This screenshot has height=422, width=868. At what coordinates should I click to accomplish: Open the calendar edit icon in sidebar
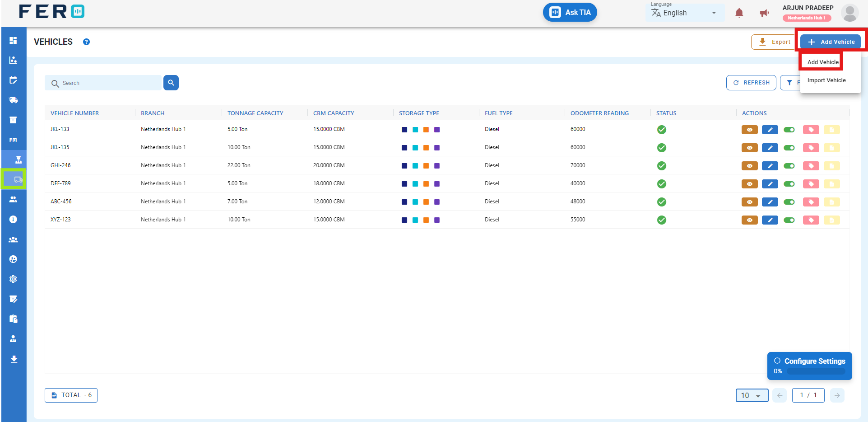coord(13,80)
